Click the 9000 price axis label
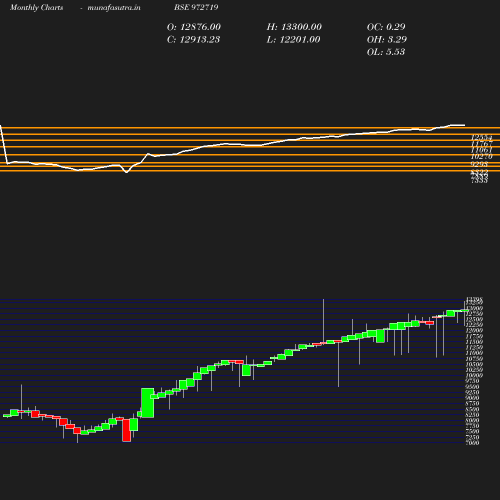Viewport: 500px width, 500px height. coord(473,398)
